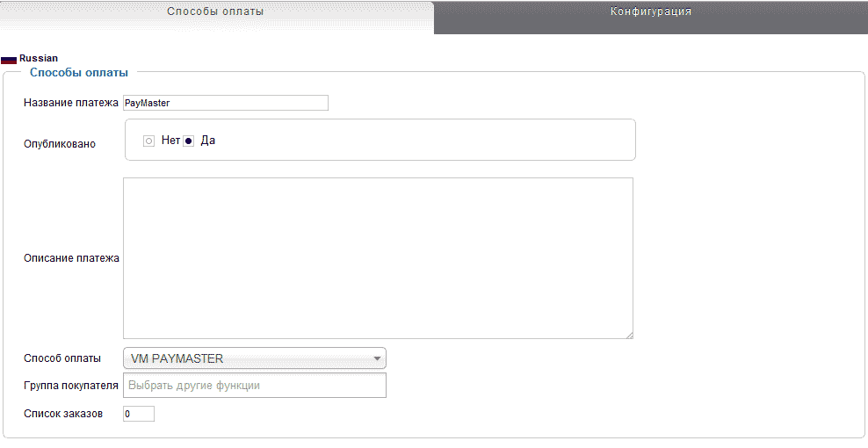Click the Опубликовано label

click(60, 143)
